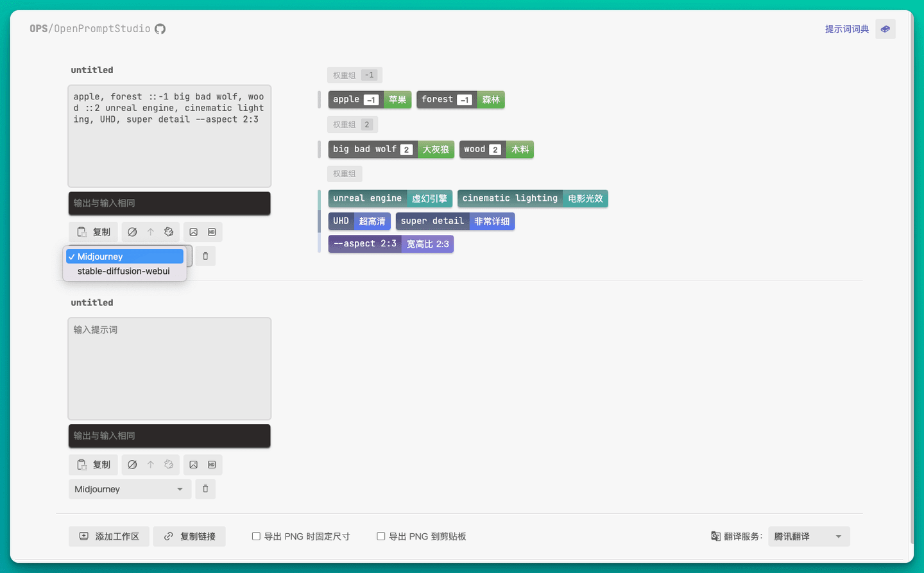Click the HD icon in first workspace toolbar
Screen dimensions: 924x573
[x=212, y=232]
